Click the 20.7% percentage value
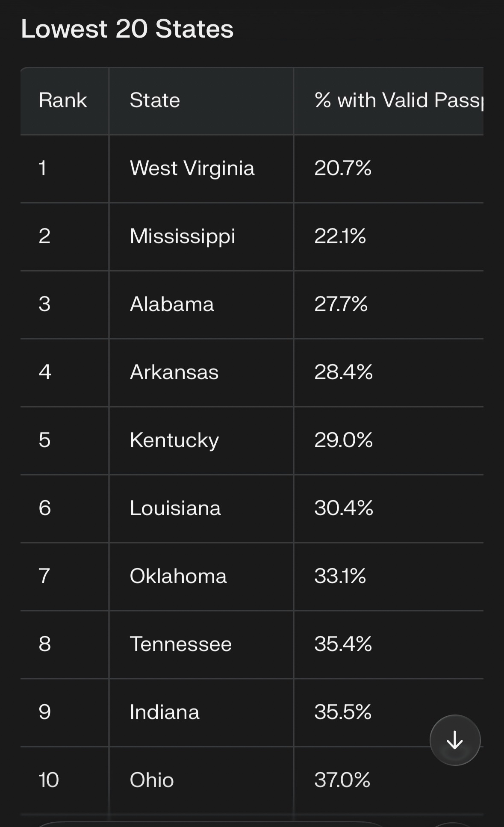Screen dimensions: 504x827 click(x=343, y=168)
